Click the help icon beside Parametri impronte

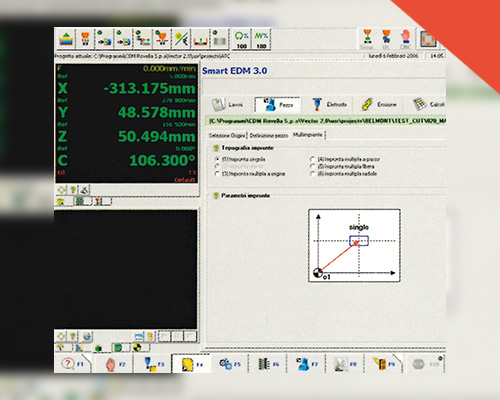click(x=216, y=195)
